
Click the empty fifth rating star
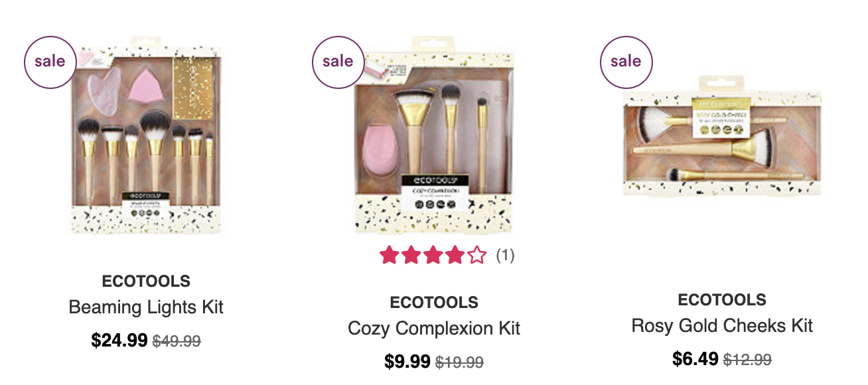(x=476, y=256)
